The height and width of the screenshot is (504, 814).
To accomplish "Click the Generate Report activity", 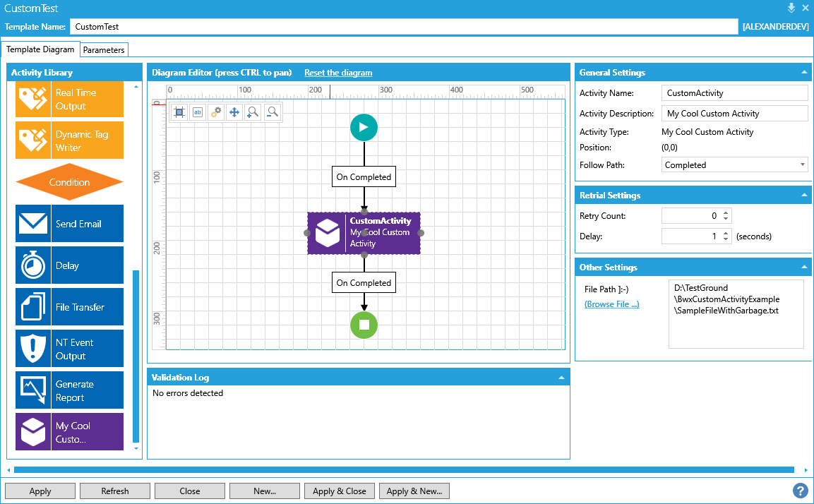I will click(69, 390).
